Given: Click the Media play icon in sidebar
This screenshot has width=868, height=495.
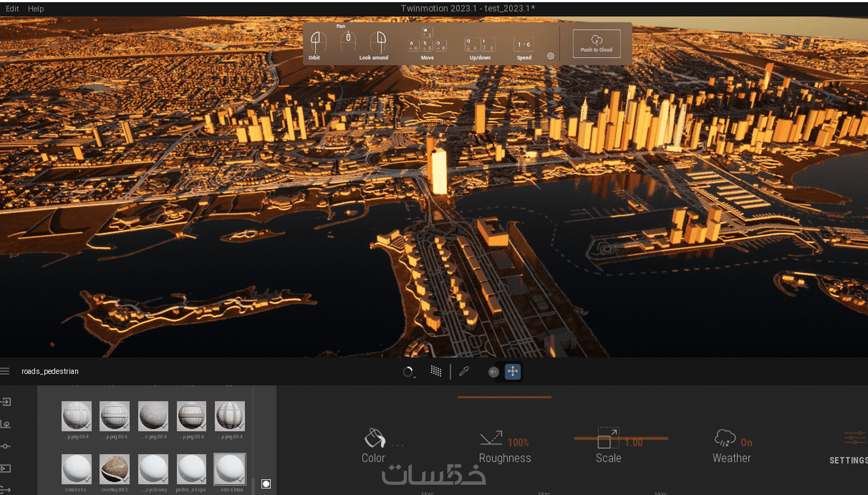Looking at the screenshot, I should click(6, 468).
